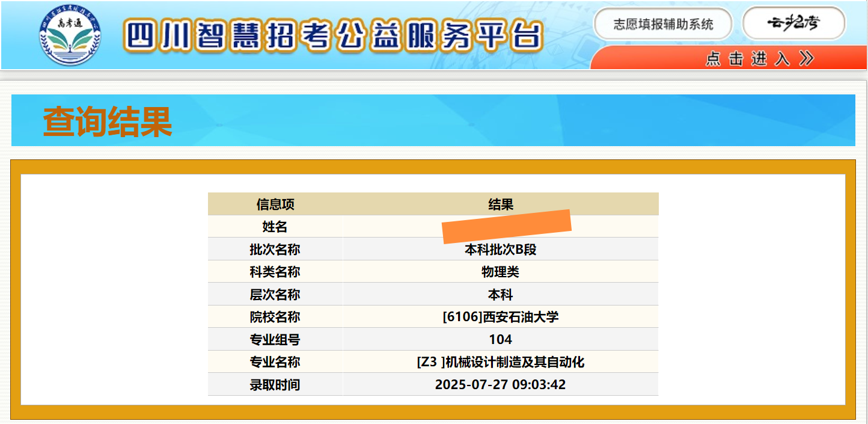868x424 pixels.
Task: Click the 信息项 column header
Action: 275,204
